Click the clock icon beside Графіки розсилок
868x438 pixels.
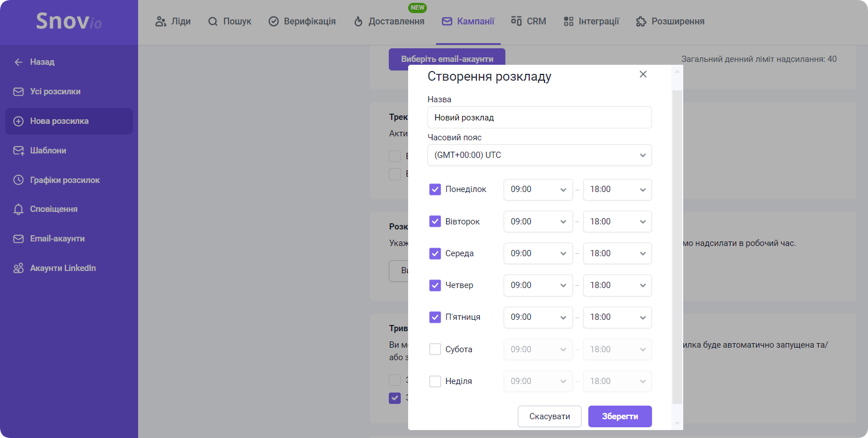(x=19, y=180)
